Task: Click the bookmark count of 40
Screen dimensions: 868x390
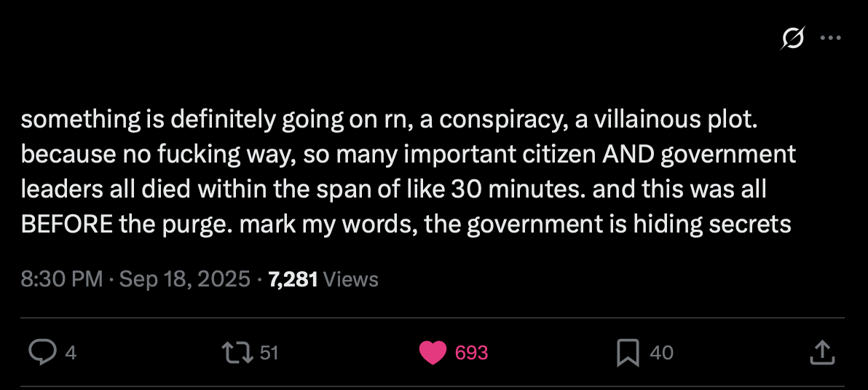Action: (661, 353)
